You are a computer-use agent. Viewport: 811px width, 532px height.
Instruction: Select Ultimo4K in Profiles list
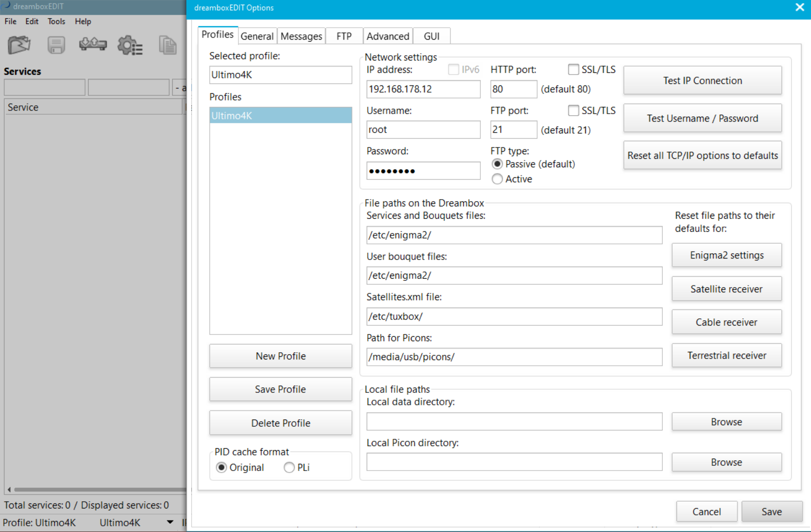click(x=281, y=116)
